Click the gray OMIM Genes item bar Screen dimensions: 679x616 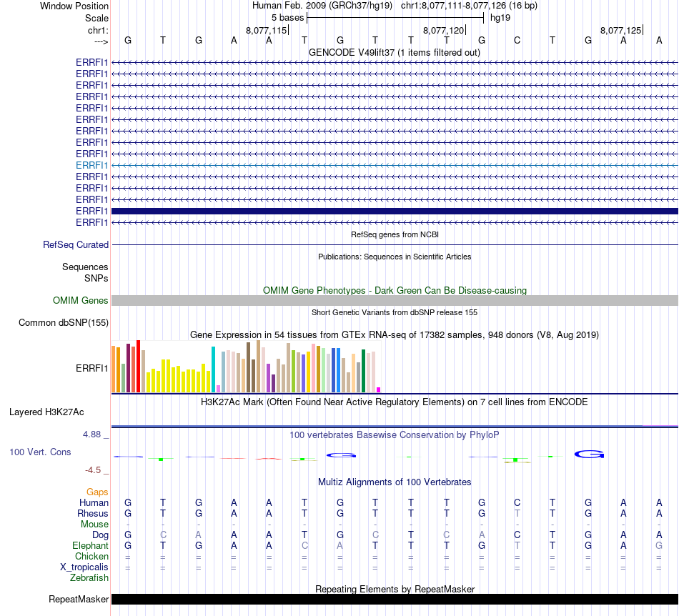point(395,300)
